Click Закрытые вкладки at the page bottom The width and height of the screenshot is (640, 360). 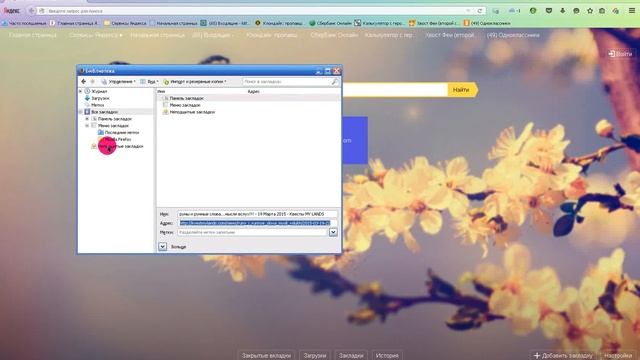coord(266,356)
